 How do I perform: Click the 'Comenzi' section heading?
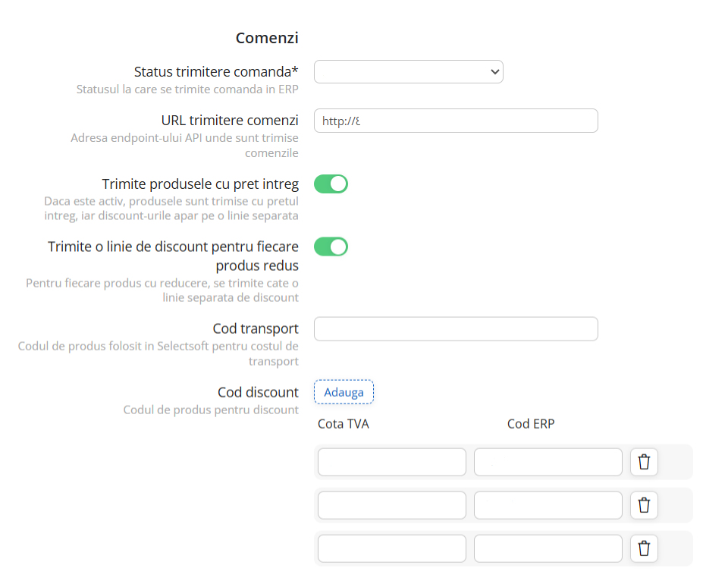(x=267, y=38)
